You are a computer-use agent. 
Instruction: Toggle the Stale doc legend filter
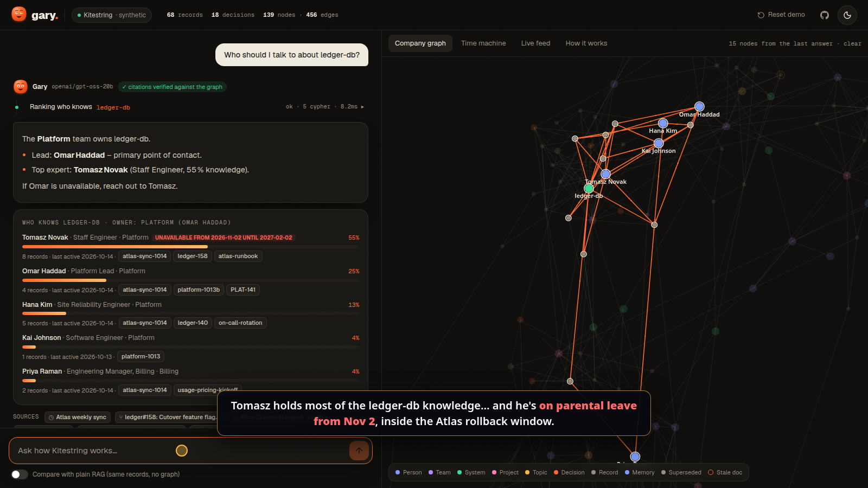click(725, 472)
